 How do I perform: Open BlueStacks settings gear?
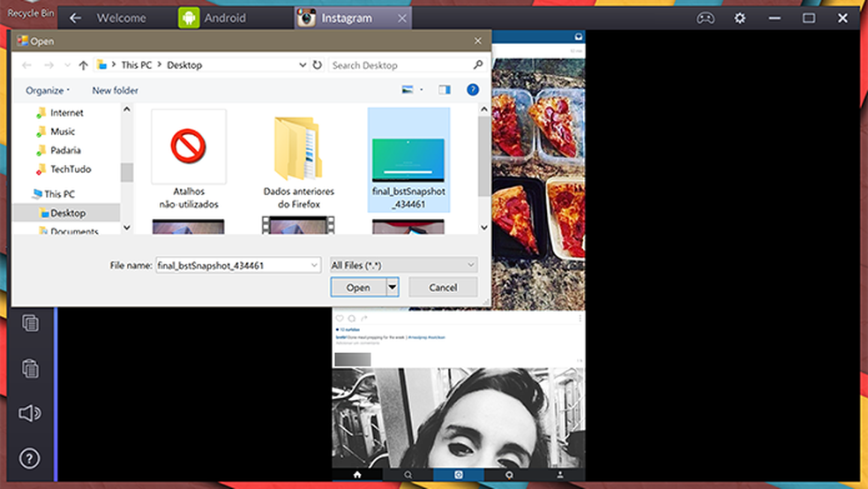tap(739, 19)
